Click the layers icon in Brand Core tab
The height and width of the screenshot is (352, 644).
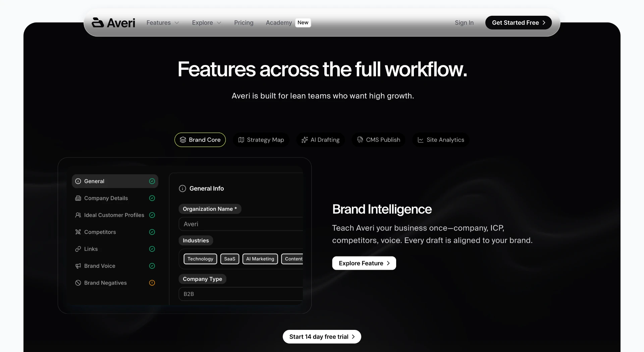click(183, 140)
